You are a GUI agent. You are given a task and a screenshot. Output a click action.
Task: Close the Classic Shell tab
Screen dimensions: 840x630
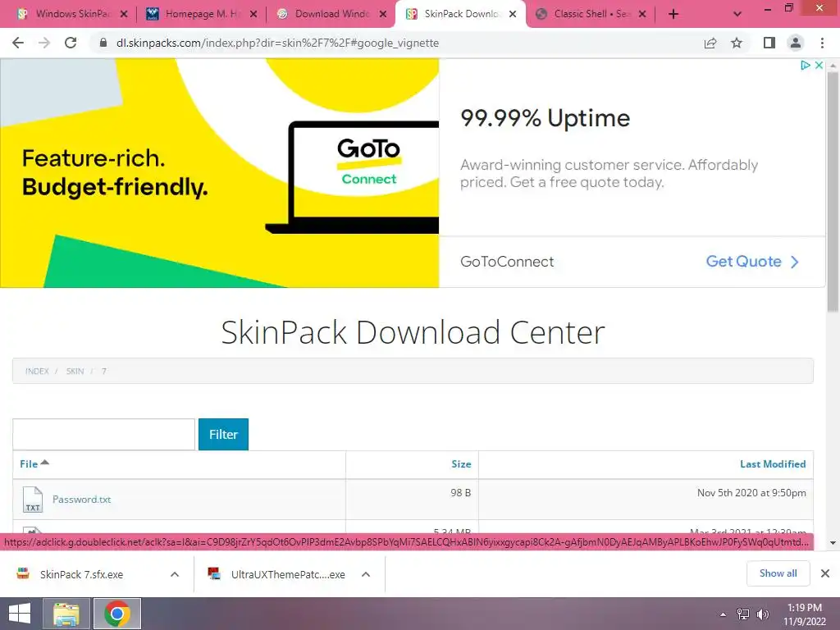pyautogui.click(x=642, y=15)
